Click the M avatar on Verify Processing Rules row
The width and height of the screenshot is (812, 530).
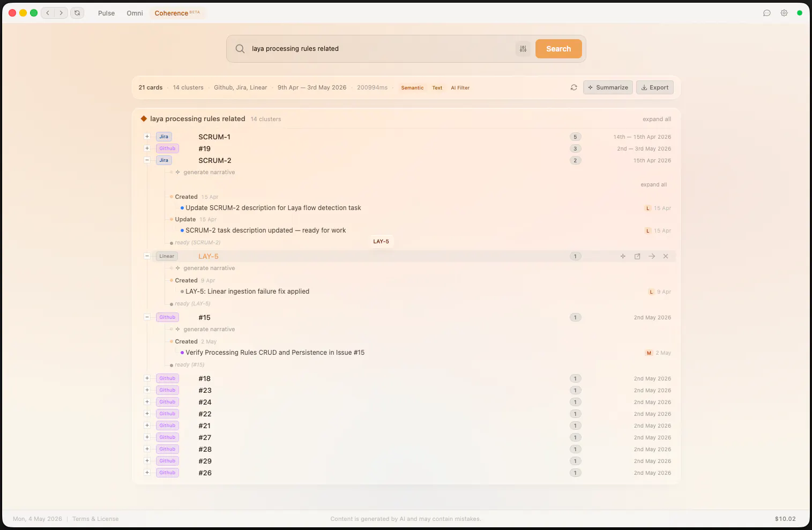coord(649,353)
